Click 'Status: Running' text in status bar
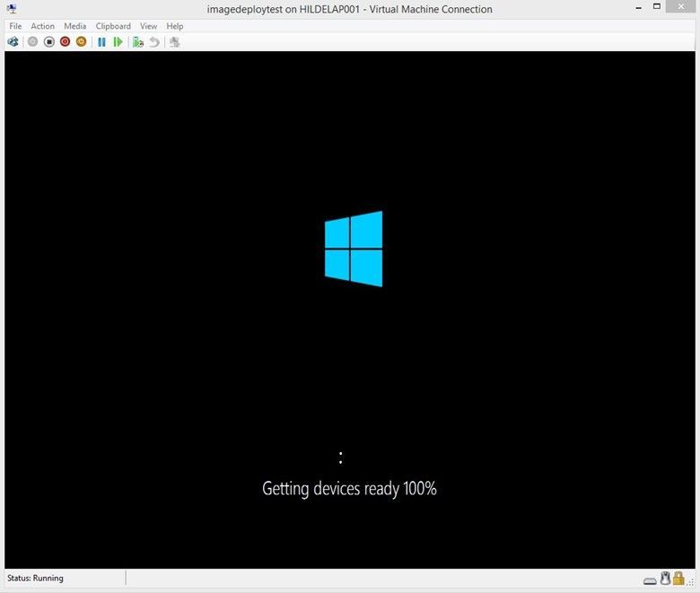 (35, 578)
